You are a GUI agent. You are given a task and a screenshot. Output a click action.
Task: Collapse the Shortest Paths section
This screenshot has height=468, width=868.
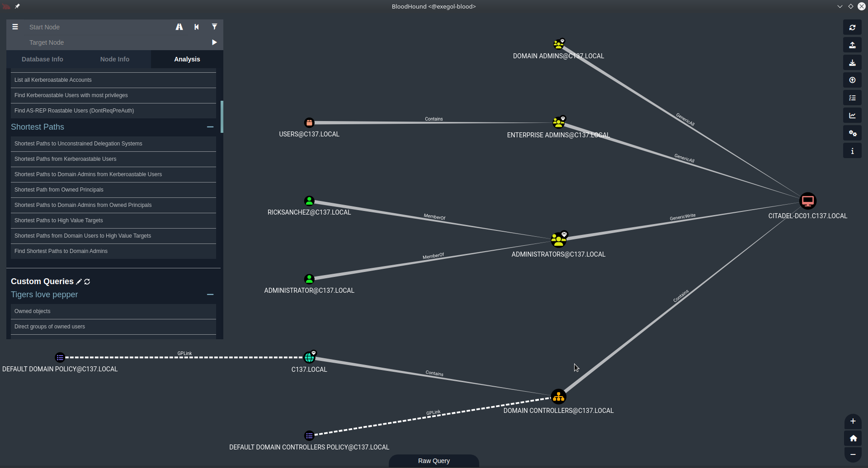(x=210, y=127)
